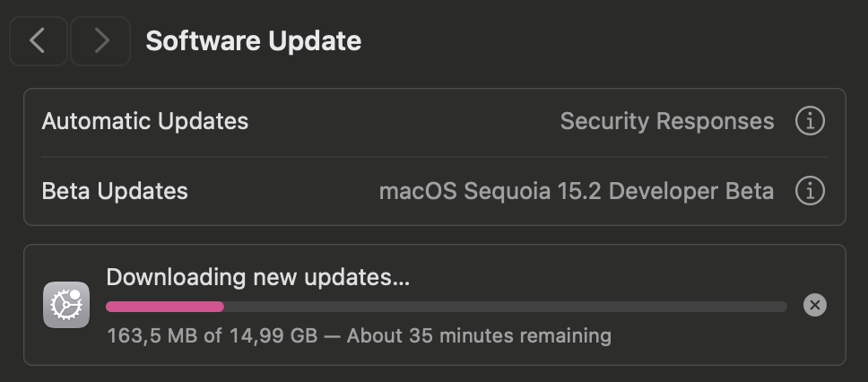
Task: Click the Software Update page title
Action: pyautogui.click(x=254, y=41)
